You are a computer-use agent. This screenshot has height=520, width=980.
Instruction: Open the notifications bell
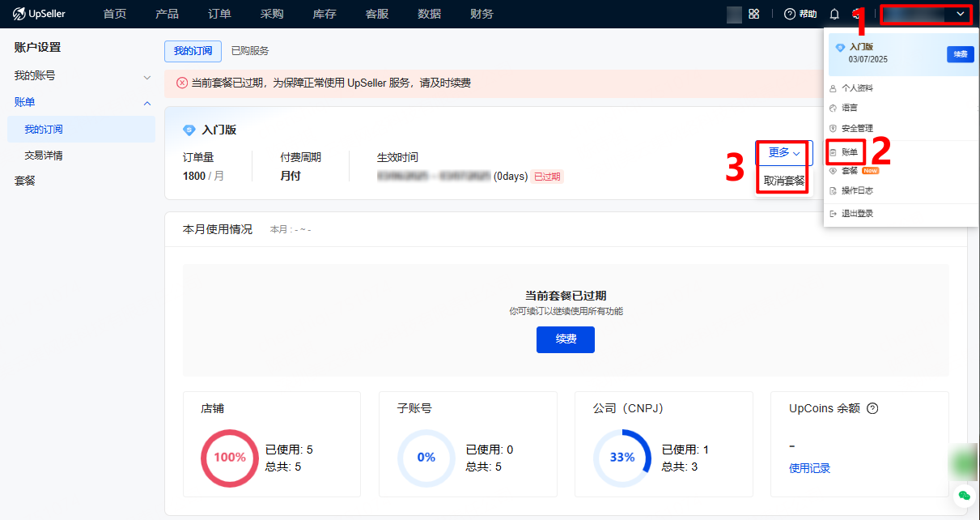click(834, 14)
